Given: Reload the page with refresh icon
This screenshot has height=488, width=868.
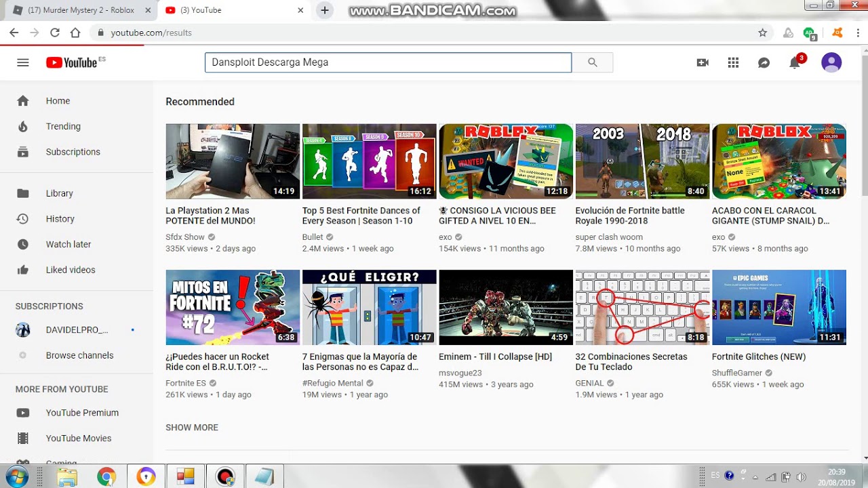Looking at the screenshot, I should click(x=55, y=33).
